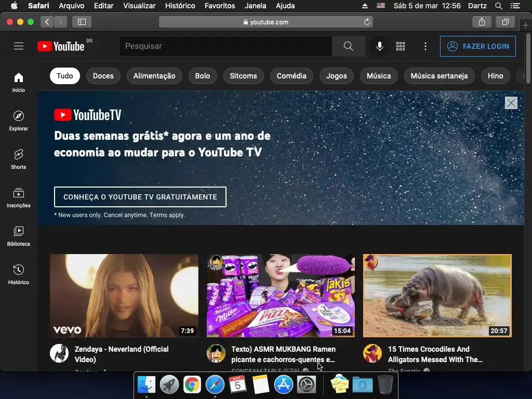
Task: Open Launchpad in the Dock
Action: [169, 385]
